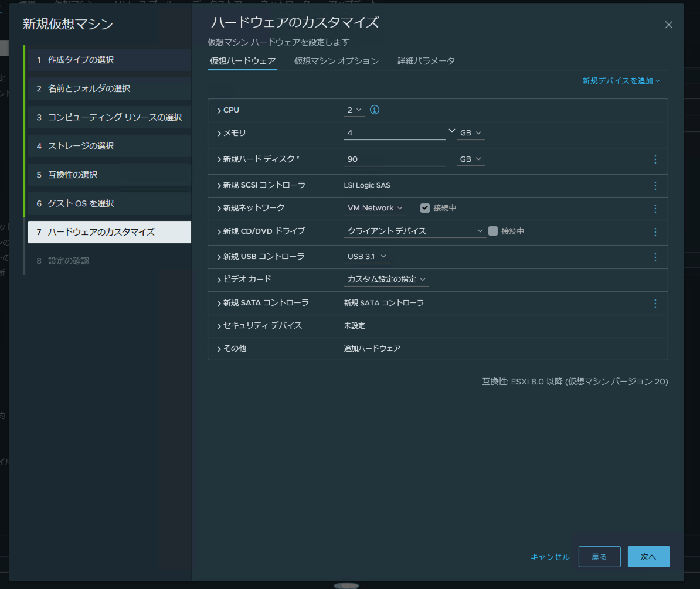Open the SATA コントローラ actions menu

click(x=655, y=304)
